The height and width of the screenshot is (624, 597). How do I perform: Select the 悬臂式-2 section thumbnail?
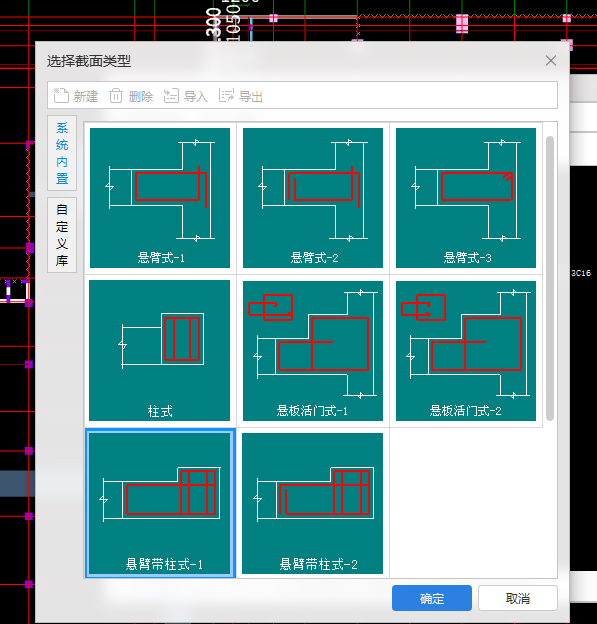313,198
